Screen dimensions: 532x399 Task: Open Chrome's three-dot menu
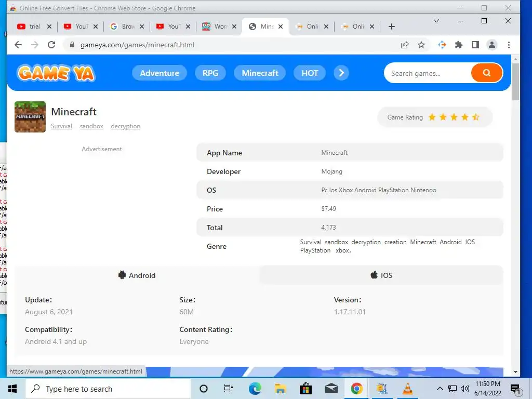(x=509, y=45)
